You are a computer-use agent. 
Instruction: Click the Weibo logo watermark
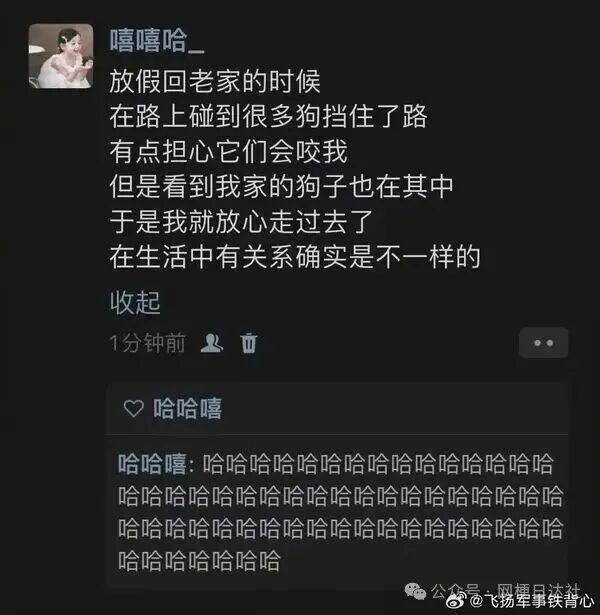(x=457, y=600)
